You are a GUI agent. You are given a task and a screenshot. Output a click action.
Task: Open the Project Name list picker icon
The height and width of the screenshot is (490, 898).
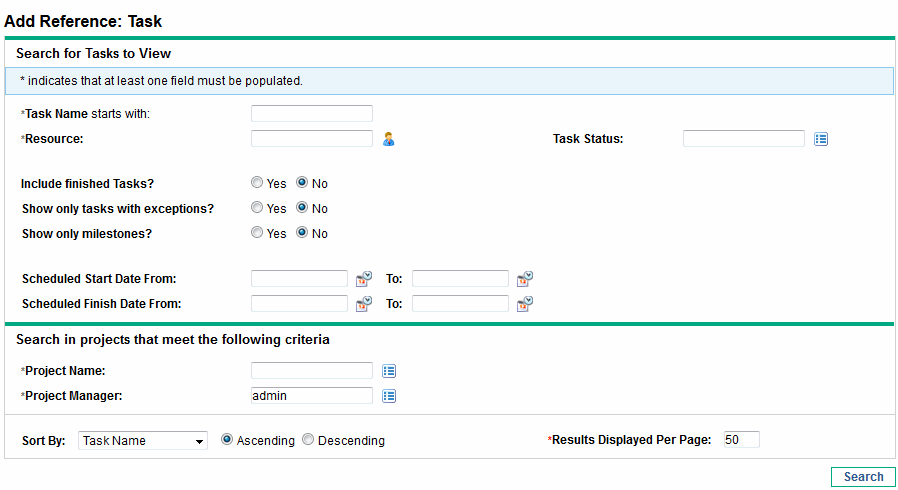point(389,371)
